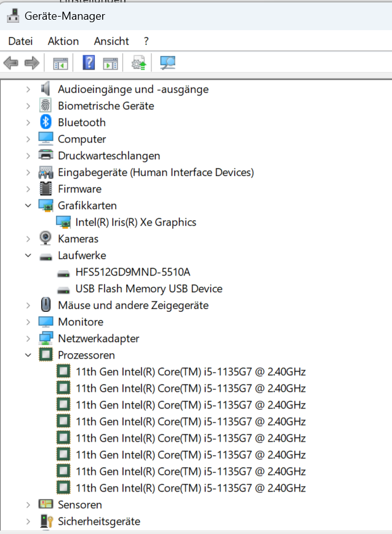Select the Monitore label

(x=81, y=322)
